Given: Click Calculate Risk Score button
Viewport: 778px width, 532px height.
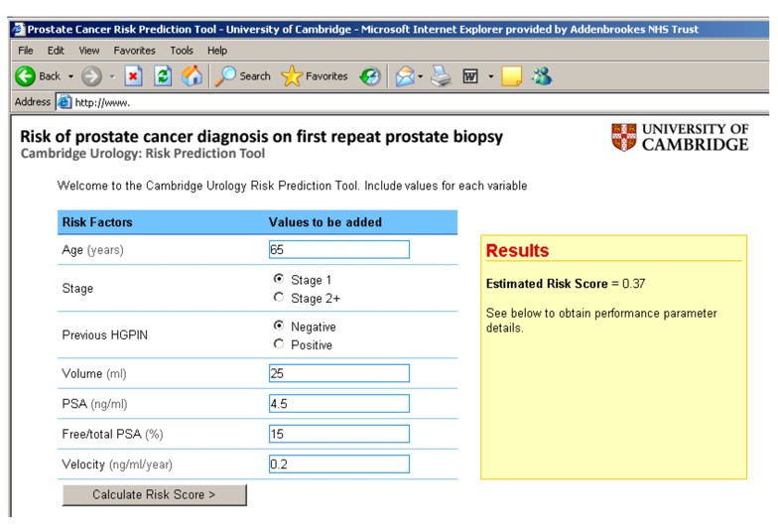Looking at the screenshot, I should (x=155, y=494).
